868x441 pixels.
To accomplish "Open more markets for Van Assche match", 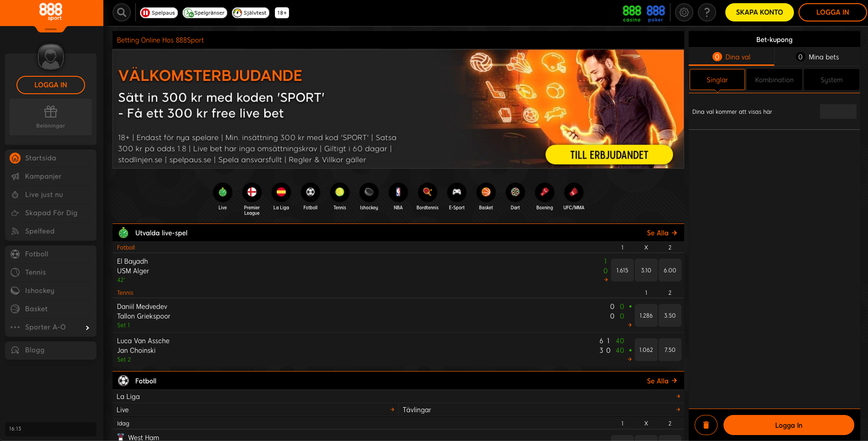I will [x=630, y=359].
